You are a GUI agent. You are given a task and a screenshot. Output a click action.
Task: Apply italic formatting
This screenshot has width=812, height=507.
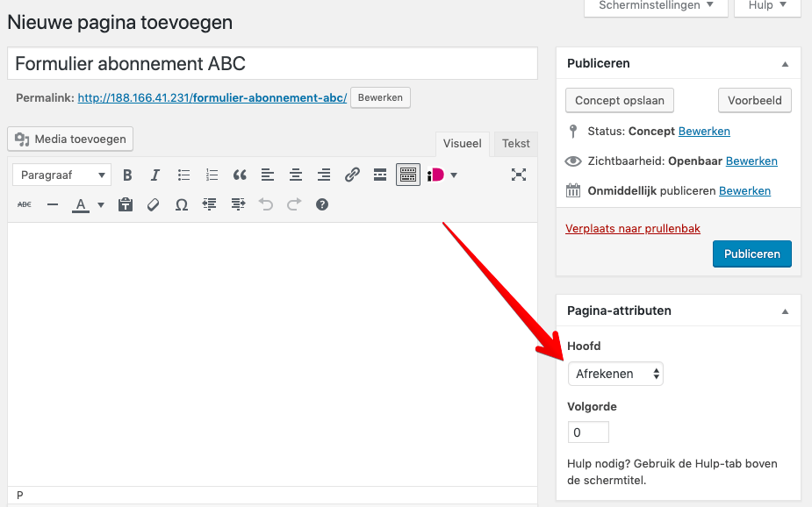click(155, 175)
